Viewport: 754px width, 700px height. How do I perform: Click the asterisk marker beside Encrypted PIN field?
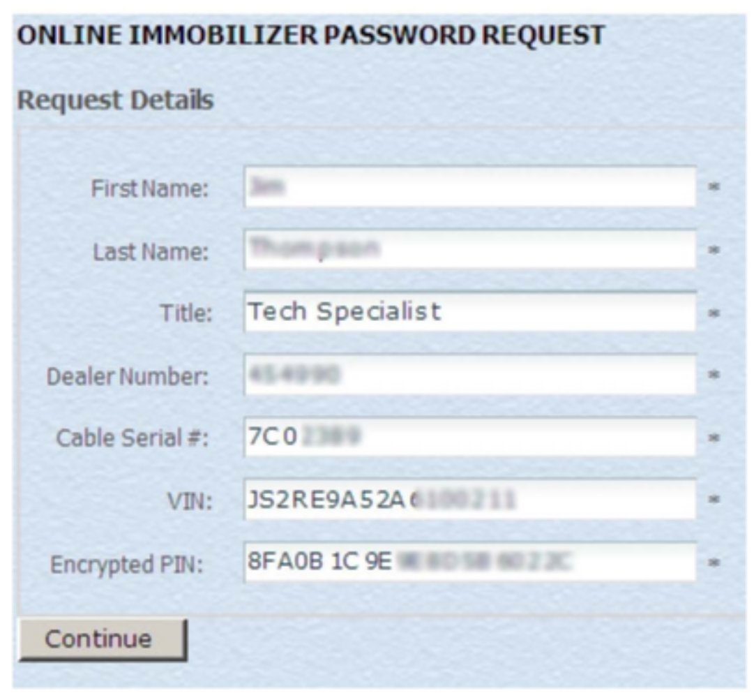tap(714, 563)
